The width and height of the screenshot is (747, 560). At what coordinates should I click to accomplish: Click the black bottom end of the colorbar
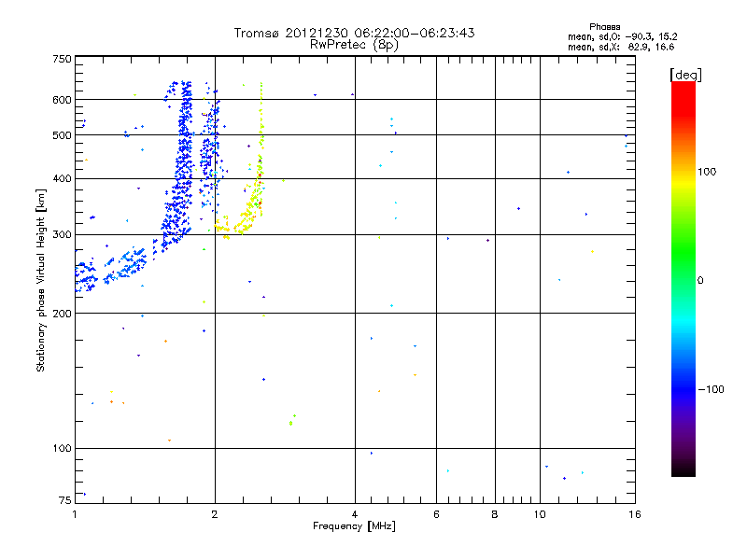(684, 469)
